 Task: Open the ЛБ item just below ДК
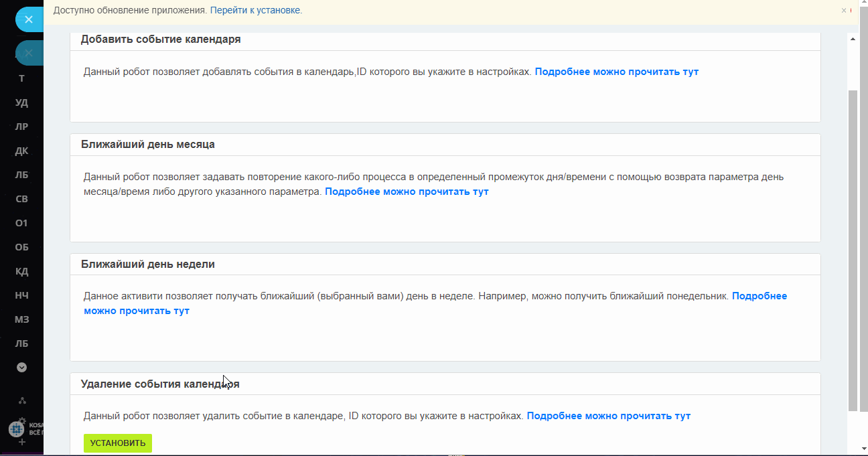21,175
